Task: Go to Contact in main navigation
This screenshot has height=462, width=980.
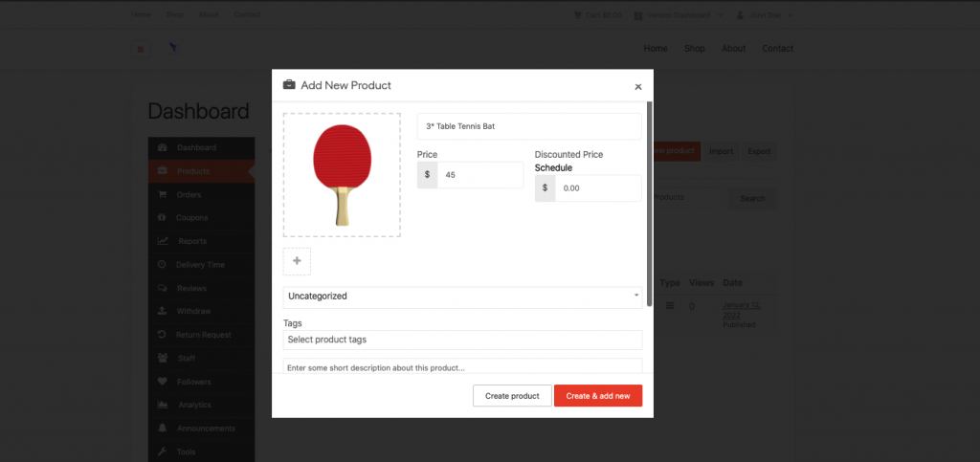Action: click(777, 49)
